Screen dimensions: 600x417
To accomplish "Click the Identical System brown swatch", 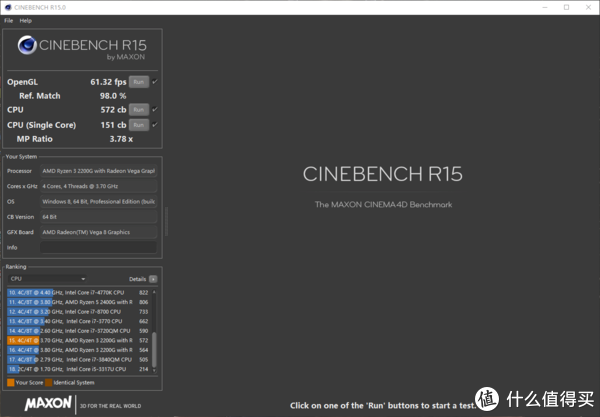I will point(49,383).
